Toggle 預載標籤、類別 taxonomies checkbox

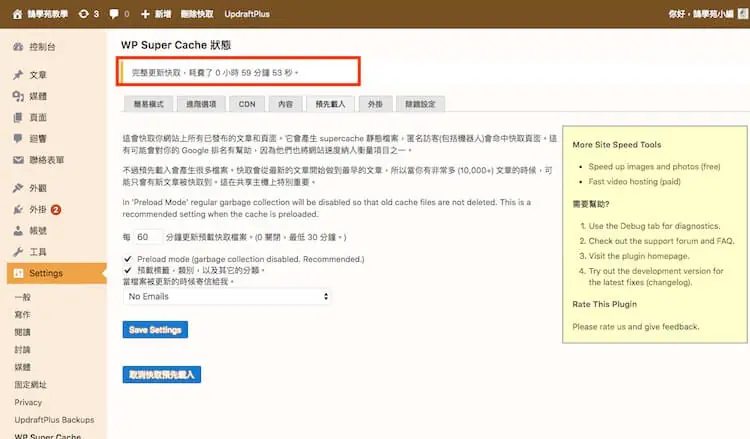click(x=128, y=270)
